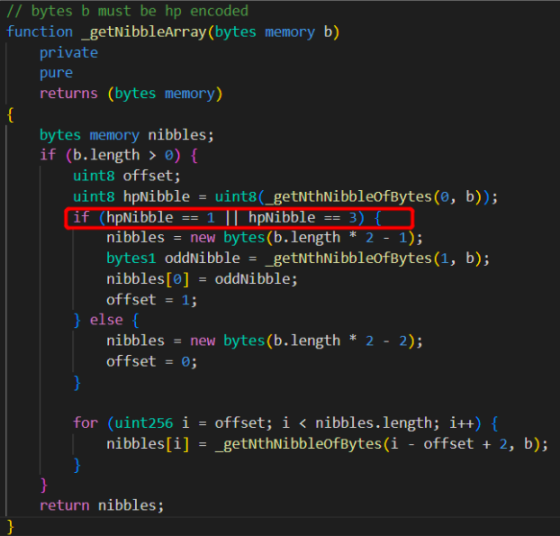Click the 'offset = 0;' assignment
This screenshot has height=536, width=560.
pyautogui.click(x=151, y=362)
